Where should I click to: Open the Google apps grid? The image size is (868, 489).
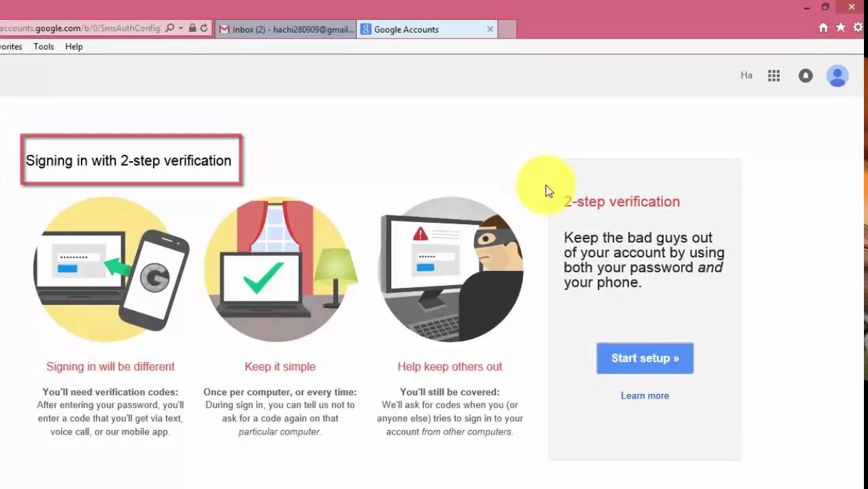pos(774,75)
